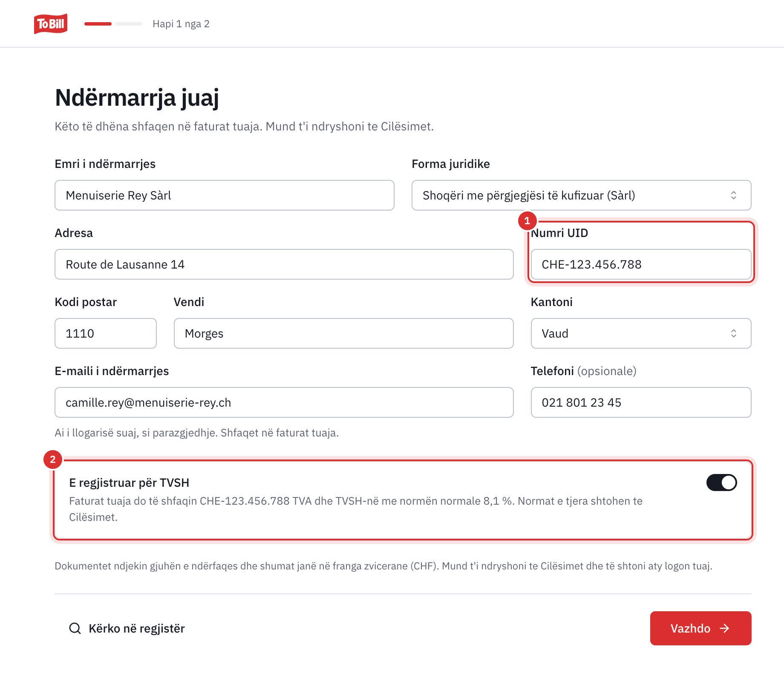
Task: Click the Vendi field containing Morges
Action: [x=344, y=333]
